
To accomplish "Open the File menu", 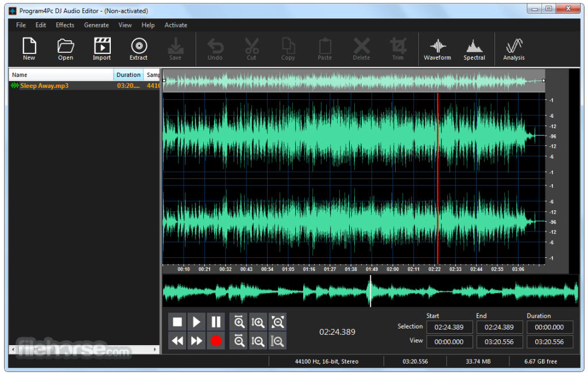I will click(21, 25).
